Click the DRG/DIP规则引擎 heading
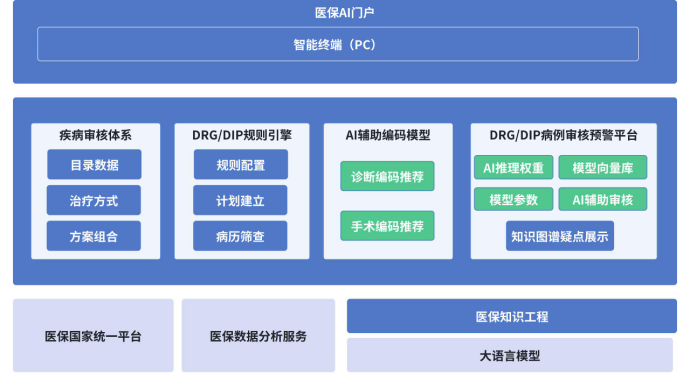Viewport: 690px width, 382px height. [x=242, y=135]
